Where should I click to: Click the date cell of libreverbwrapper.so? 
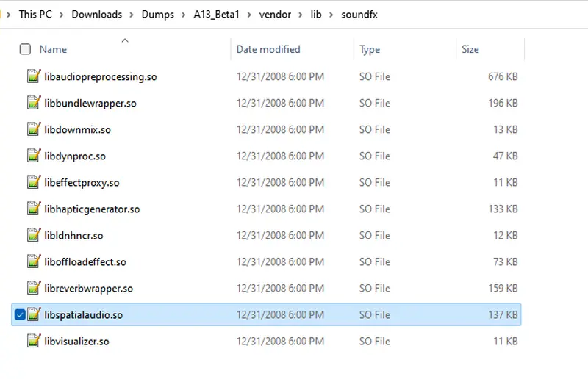(x=280, y=288)
